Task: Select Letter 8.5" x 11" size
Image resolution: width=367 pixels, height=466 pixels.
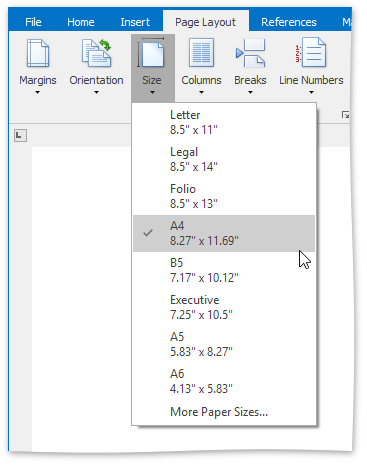Action: pos(224,122)
